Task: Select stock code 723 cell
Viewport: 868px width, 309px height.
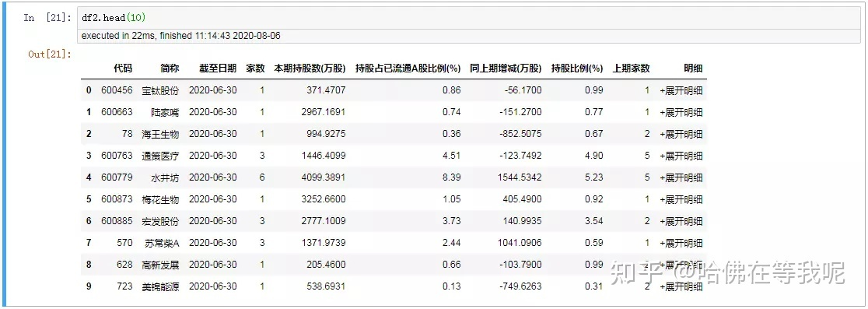Action: pos(124,286)
